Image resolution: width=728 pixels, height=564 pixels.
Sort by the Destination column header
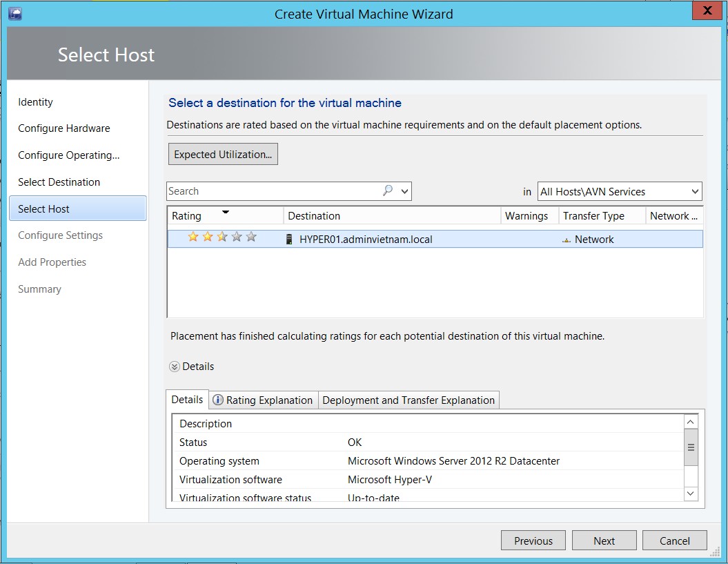click(x=392, y=215)
